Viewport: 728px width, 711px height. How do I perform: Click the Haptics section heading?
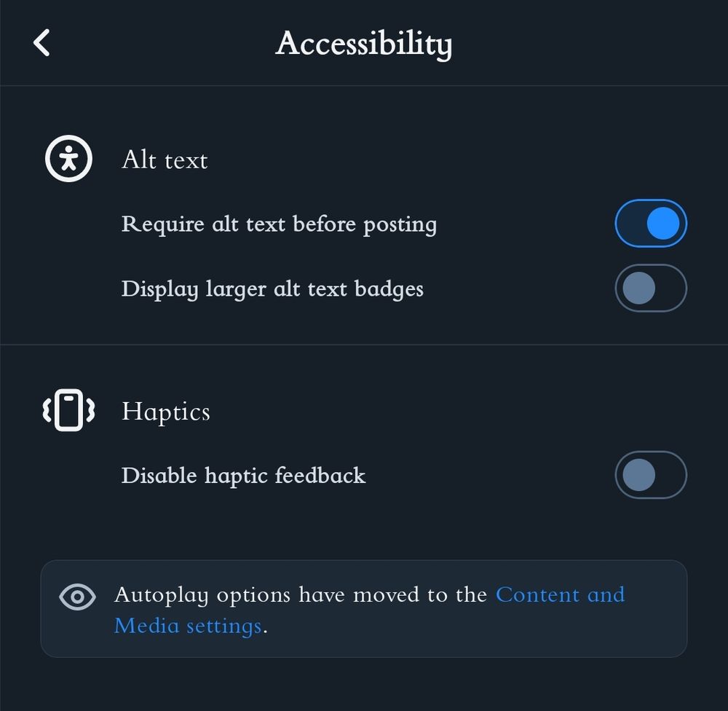tap(165, 412)
